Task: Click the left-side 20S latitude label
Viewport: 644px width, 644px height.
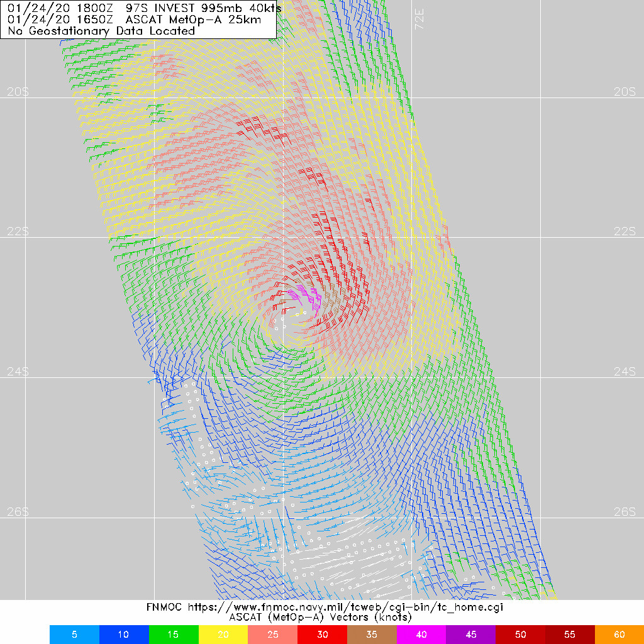Action: [18, 92]
